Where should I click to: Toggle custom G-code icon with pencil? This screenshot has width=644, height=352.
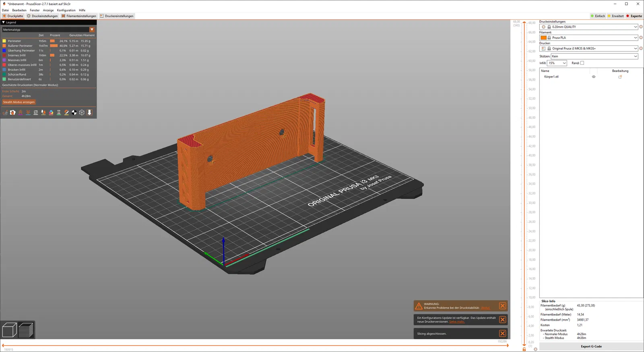coord(66,113)
